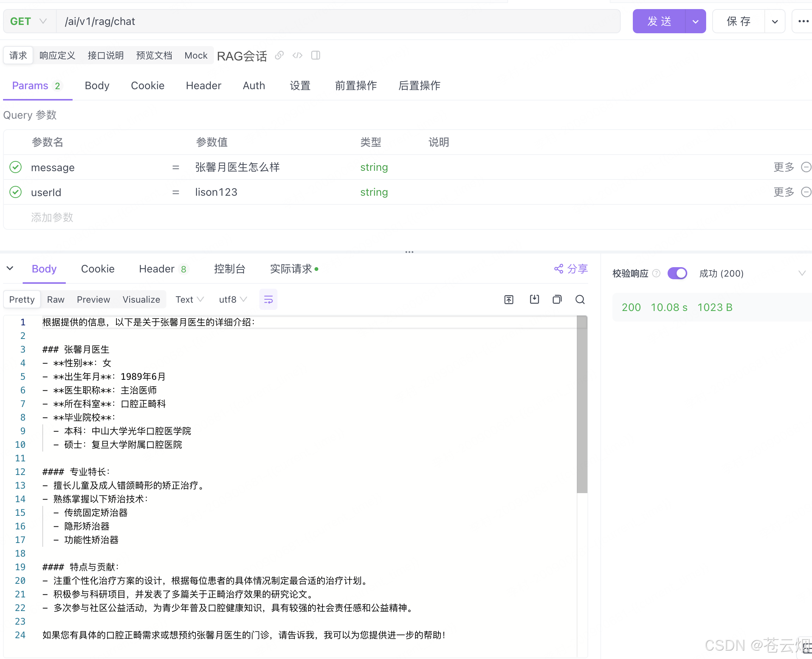Open the code generation icon beside RAG会话
The width and height of the screenshot is (812, 659).
pos(298,56)
